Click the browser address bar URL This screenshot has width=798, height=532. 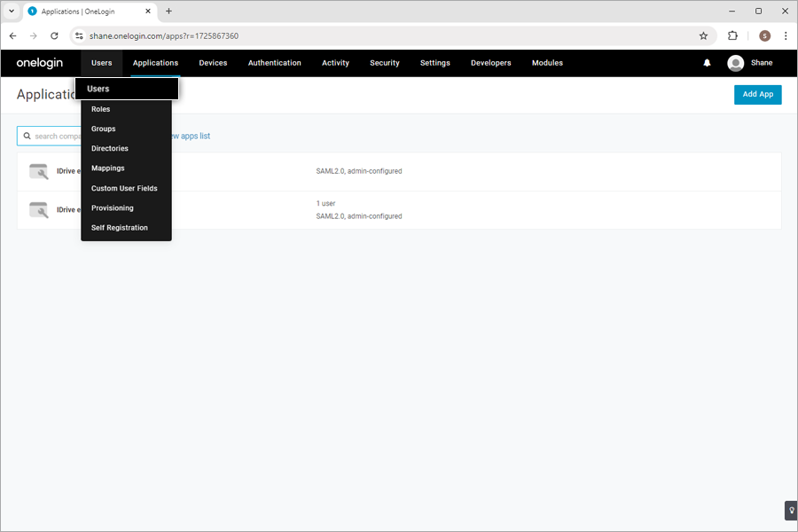click(x=164, y=35)
